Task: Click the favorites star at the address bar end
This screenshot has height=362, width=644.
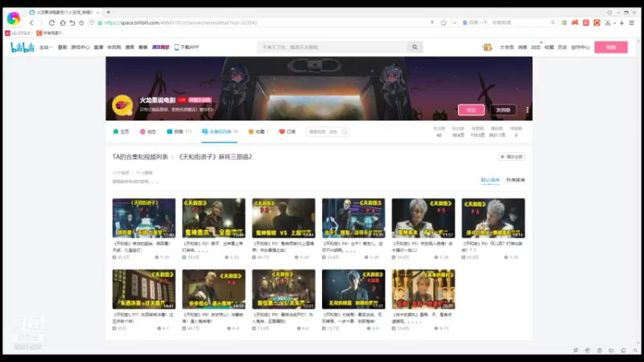Action: click(444, 23)
